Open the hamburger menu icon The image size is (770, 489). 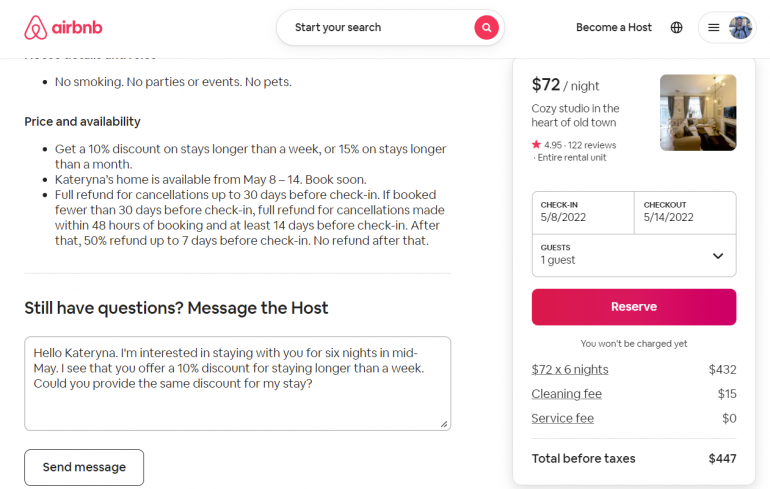714,28
